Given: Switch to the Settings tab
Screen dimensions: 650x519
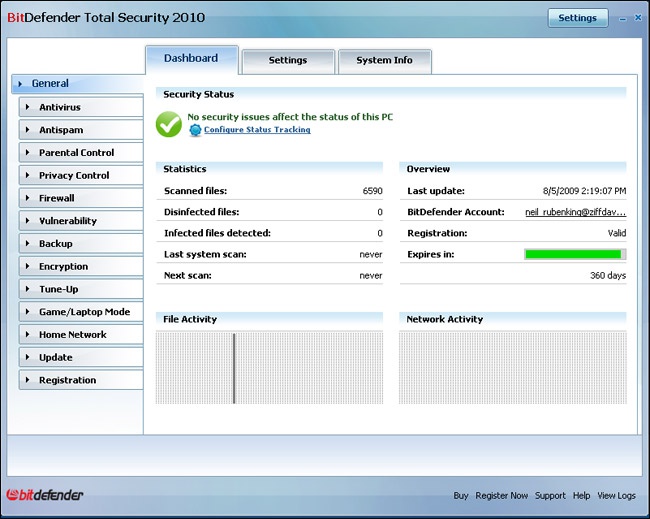Looking at the screenshot, I should 287,60.
